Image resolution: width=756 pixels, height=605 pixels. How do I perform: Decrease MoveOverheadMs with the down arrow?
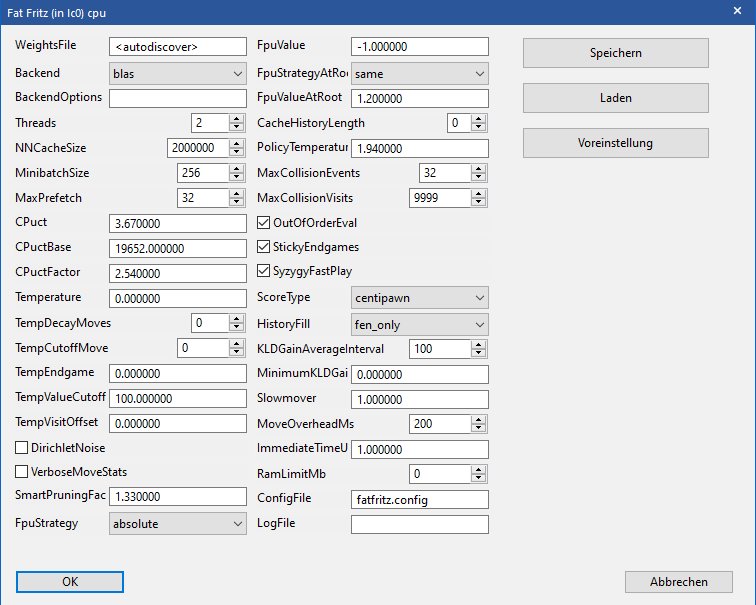point(479,428)
